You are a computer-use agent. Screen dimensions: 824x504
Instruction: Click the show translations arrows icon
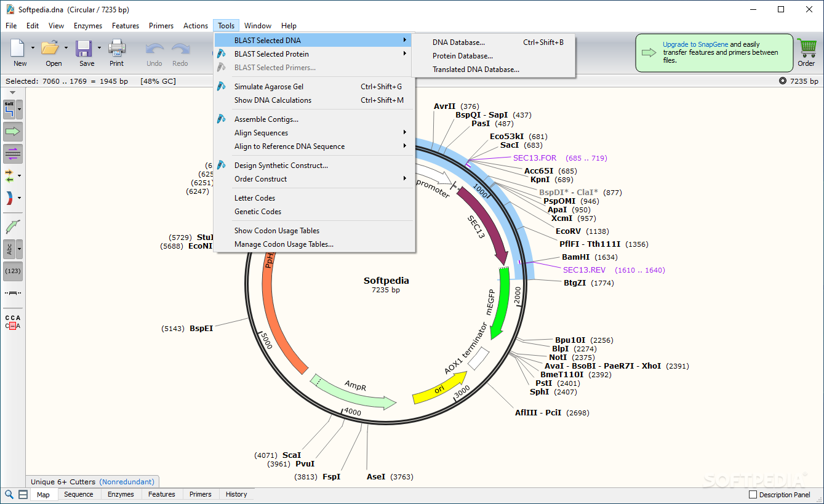pos(9,176)
